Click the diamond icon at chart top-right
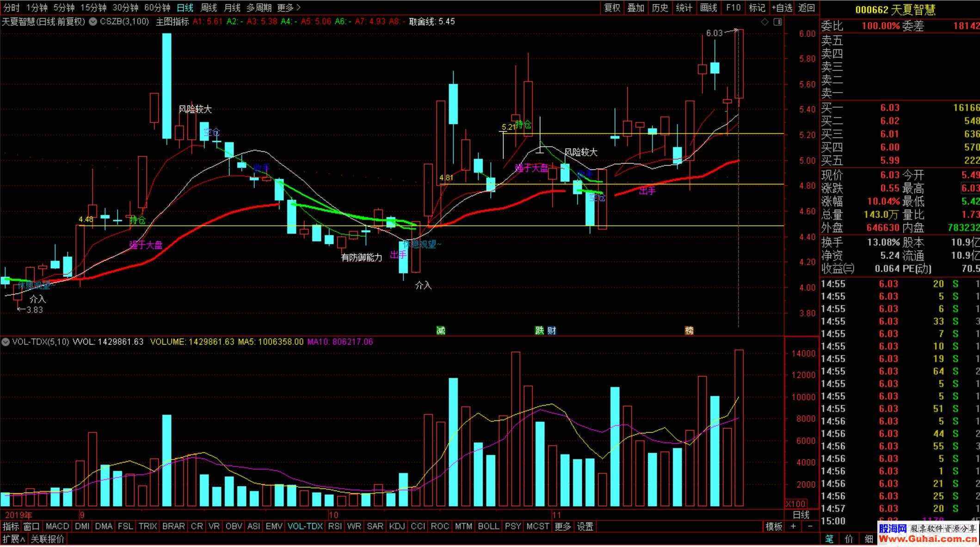The height and width of the screenshot is (547, 980). [764, 22]
